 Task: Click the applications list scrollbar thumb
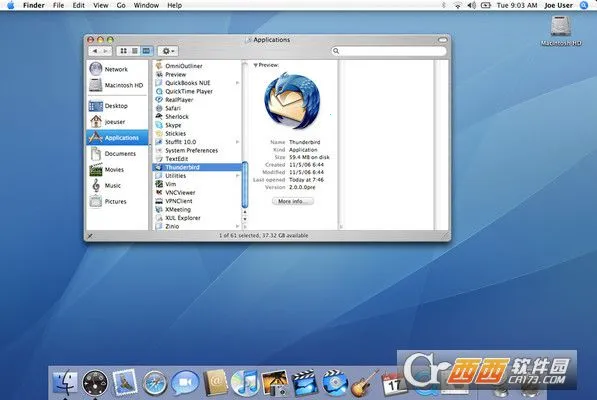245,185
